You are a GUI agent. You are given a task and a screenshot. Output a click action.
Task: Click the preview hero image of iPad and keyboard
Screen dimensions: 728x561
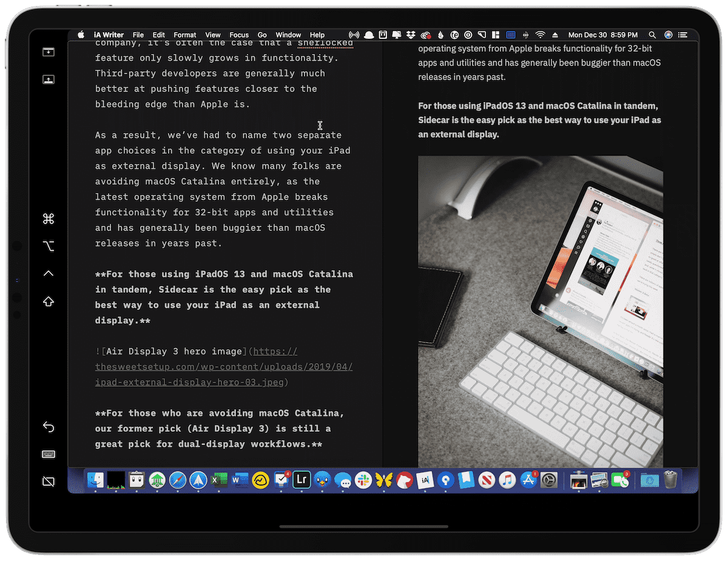[541, 311]
